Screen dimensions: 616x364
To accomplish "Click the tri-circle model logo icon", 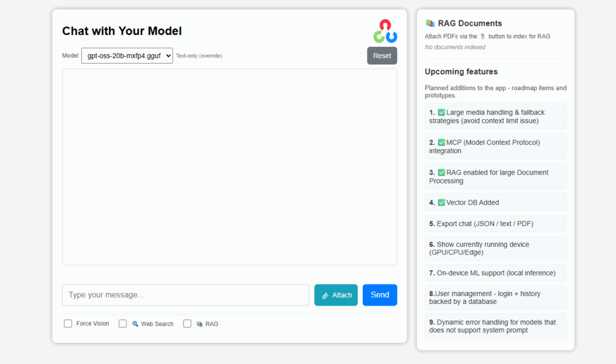I will click(386, 30).
